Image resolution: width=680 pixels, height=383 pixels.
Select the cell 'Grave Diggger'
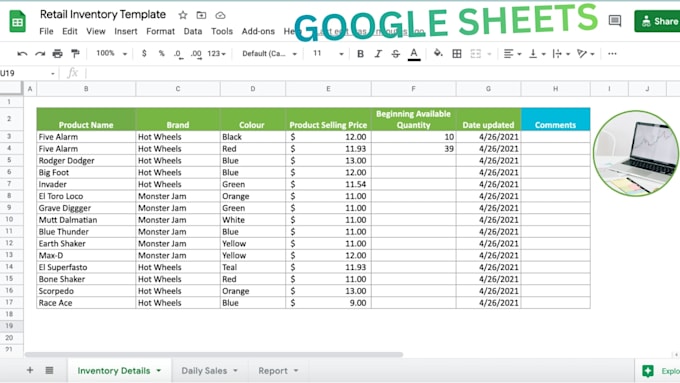tap(86, 208)
